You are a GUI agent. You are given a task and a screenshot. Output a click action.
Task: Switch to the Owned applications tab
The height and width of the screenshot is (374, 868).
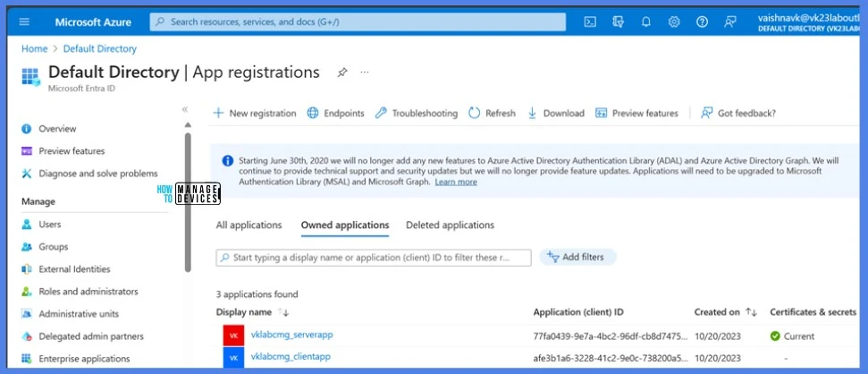[345, 225]
